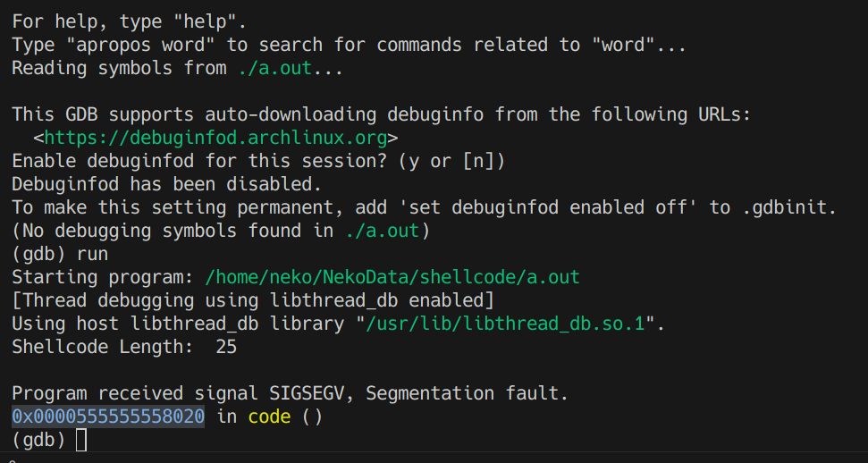
Task: Click the "Debuginfod has been disabled." line
Action: [166, 184]
